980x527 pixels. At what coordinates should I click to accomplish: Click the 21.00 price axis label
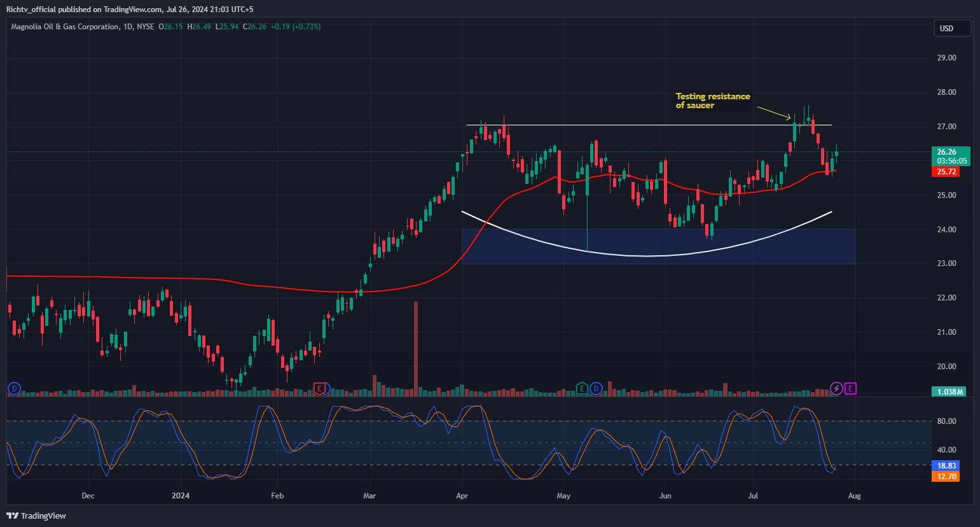946,332
